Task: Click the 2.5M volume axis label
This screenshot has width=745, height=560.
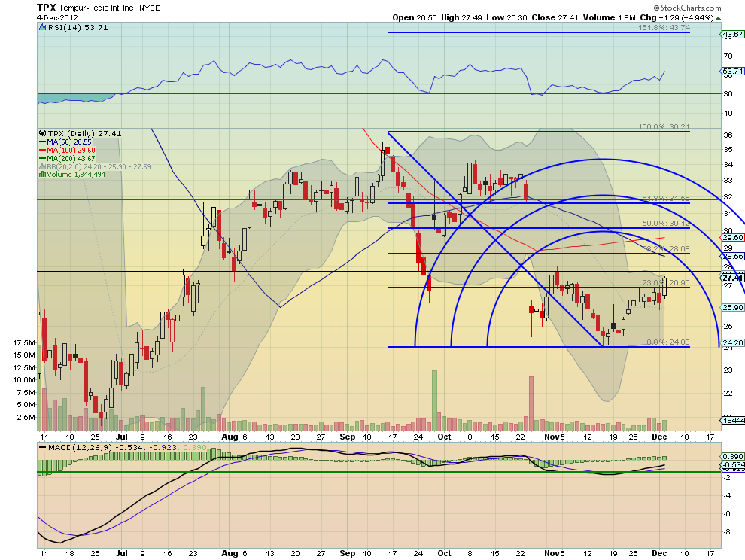Action: coord(26,418)
